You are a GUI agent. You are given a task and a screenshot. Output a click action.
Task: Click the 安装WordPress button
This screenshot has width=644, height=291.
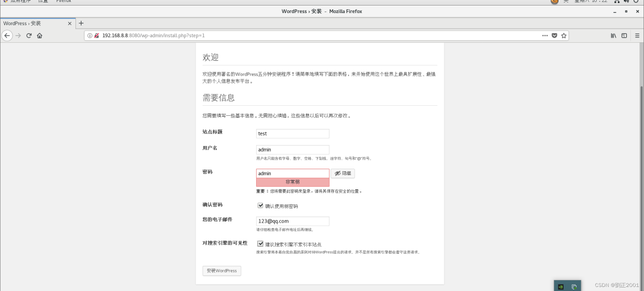[x=221, y=270]
